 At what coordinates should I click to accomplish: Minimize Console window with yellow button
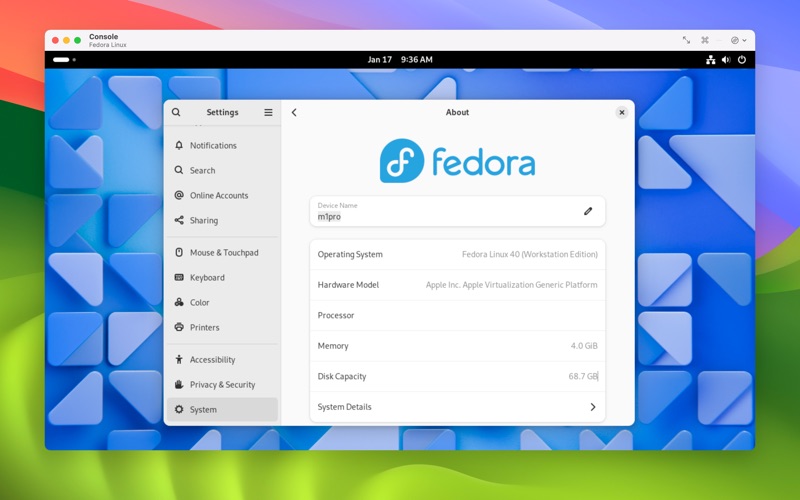point(66,40)
